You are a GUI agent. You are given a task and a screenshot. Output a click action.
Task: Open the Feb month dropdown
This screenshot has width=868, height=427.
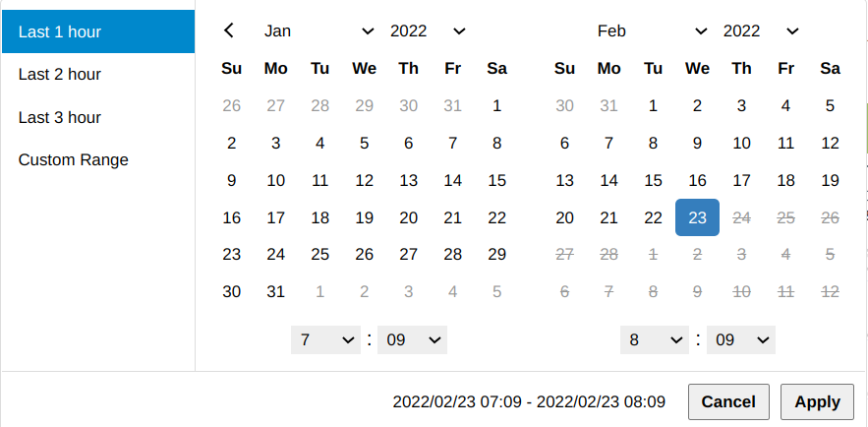[652, 30]
